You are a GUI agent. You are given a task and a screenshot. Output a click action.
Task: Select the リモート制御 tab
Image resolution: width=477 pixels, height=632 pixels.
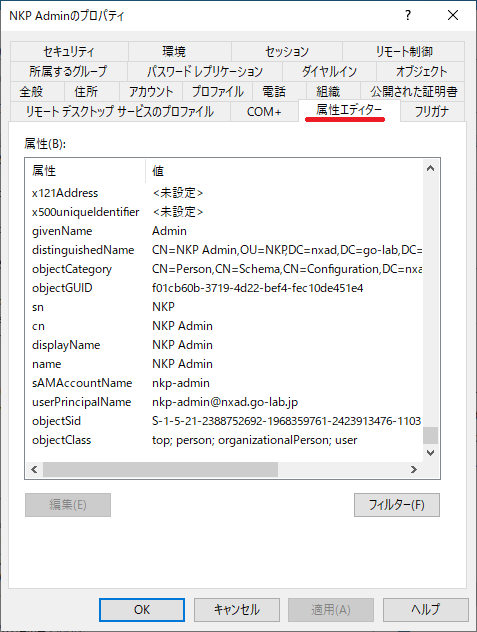point(403,52)
